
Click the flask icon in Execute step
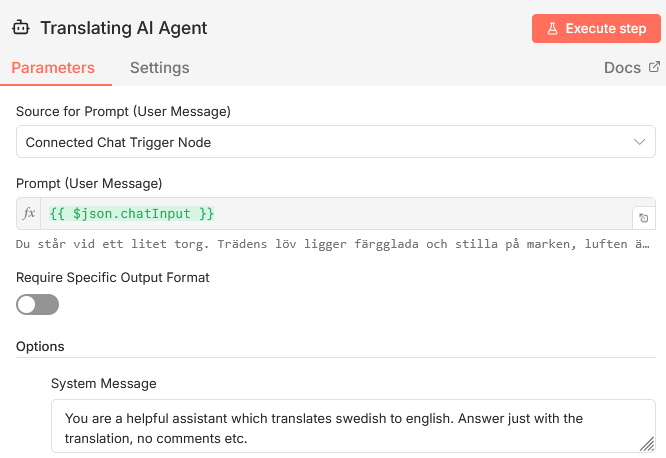pos(552,28)
